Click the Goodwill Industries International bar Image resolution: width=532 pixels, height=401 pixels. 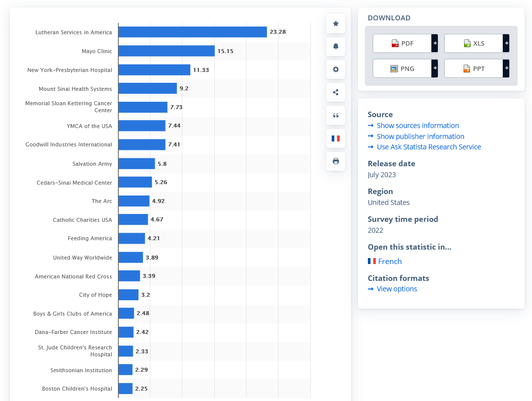point(142,144)
